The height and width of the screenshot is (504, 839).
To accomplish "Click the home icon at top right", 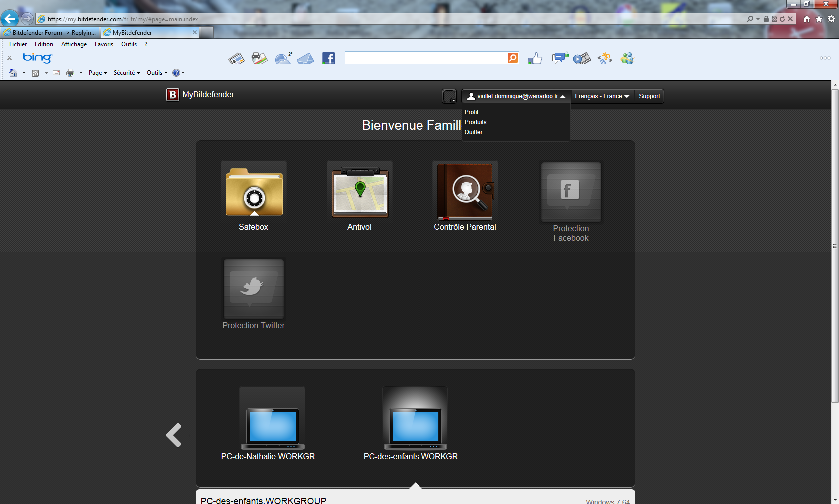I will [x=807, y=19].
